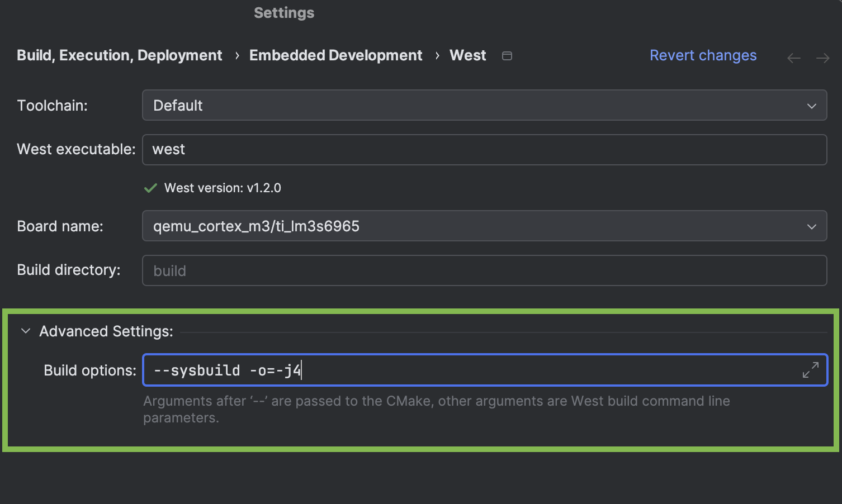Click the Board name: label
The height and width of the screenshot is (504, 842).
(60, 226)
